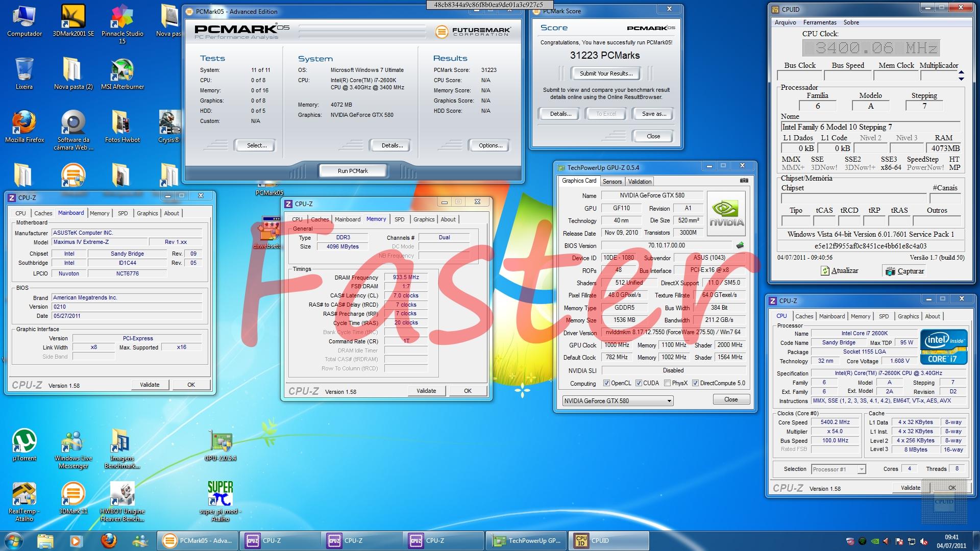Screen dimensions: 980x551
Task: Open 3DMark 11 desktop shortcut
Action: coord(73,498)
